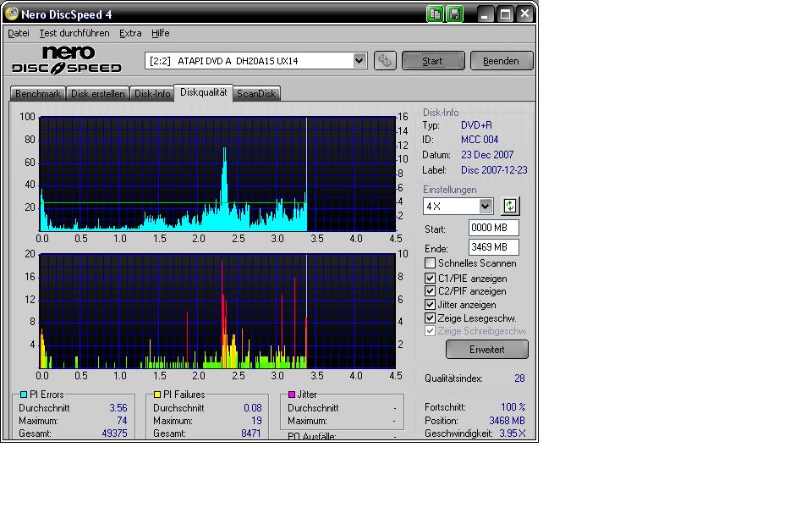Click the Nero DiscSpeed logo
812x508 pixels.
[x=67, y=60]
